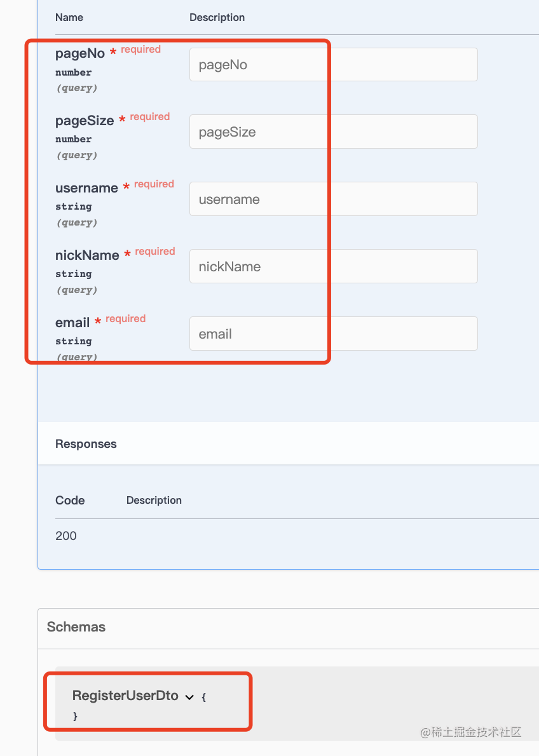Click the email parameter name label
This screenshot has height=756, width=539.
tap(72, 323)
